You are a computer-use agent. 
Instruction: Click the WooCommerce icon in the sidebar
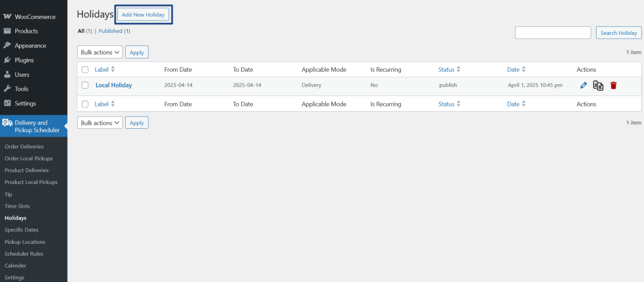7,16
